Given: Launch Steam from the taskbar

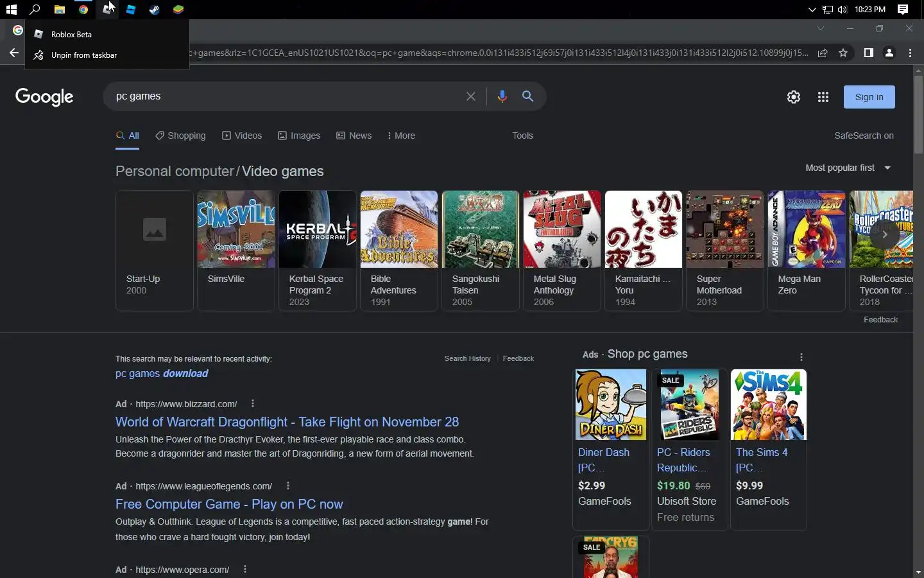Looking at the screenshot, I should click(155, 10).
